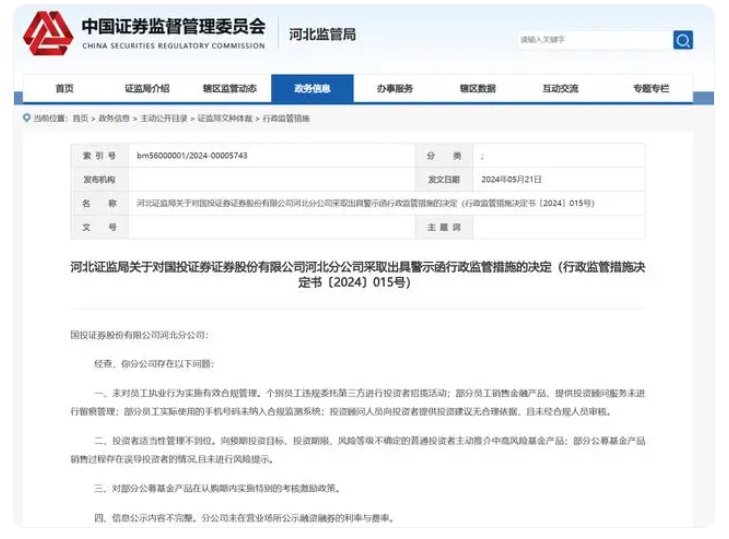Click the red CSRC logo emblem
This screenshot has width=729, height=539.
point(48,34)
